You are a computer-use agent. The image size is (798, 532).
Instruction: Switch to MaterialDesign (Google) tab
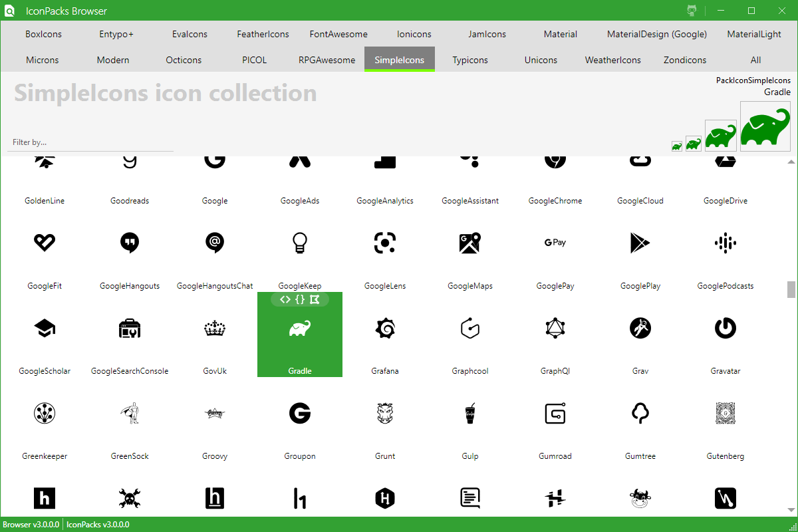tap(657, 34)
